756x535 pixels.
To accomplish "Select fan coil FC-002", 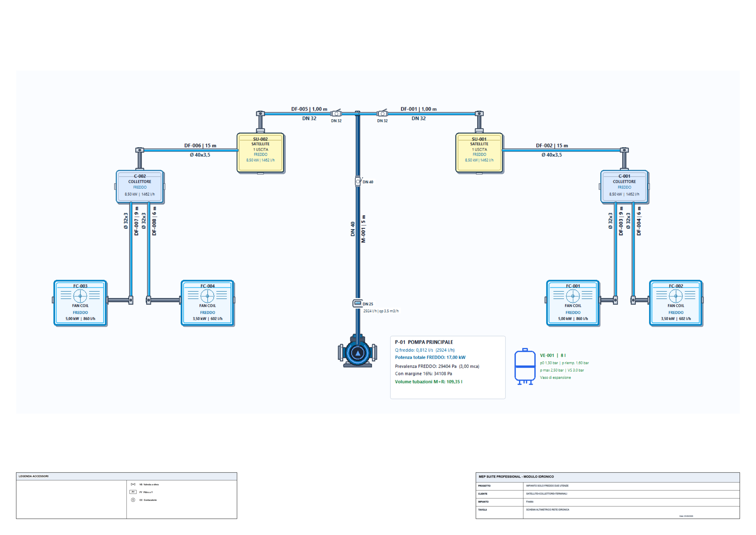I will (x=676, y=303).
